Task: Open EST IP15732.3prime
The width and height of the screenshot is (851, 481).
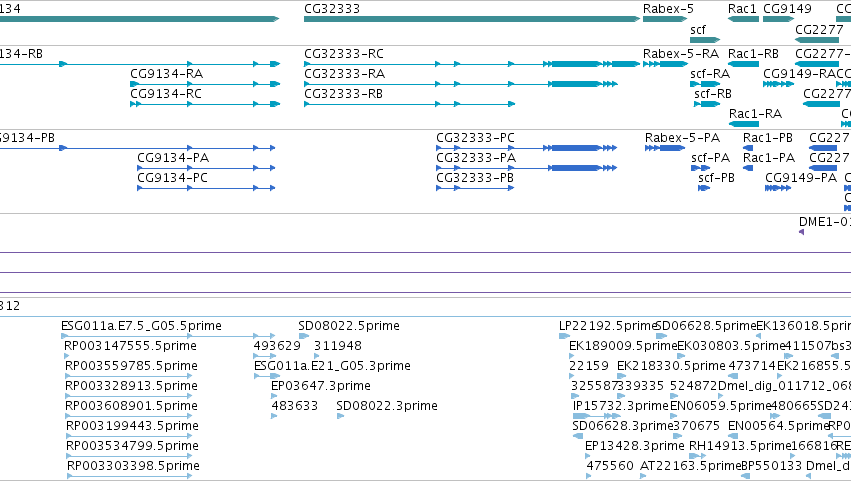Action: click(x=620, y=406)
